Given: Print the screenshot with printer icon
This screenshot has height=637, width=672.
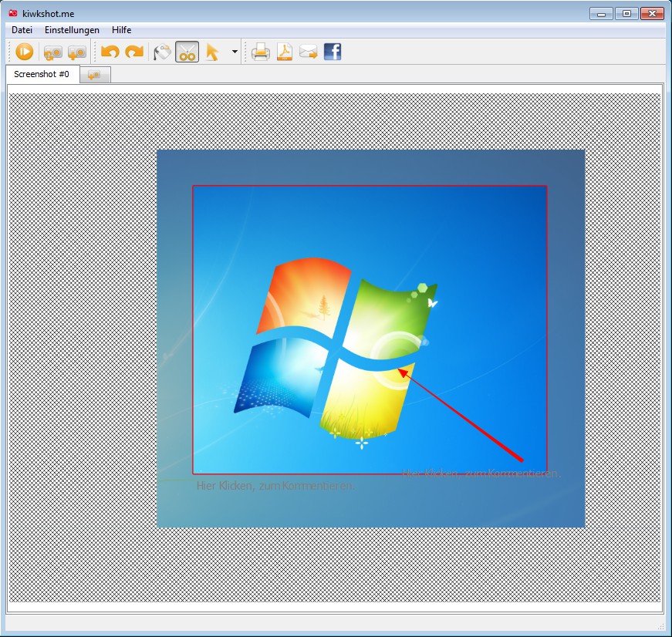Looking at the screenshot, I should (x=261, y=52).
